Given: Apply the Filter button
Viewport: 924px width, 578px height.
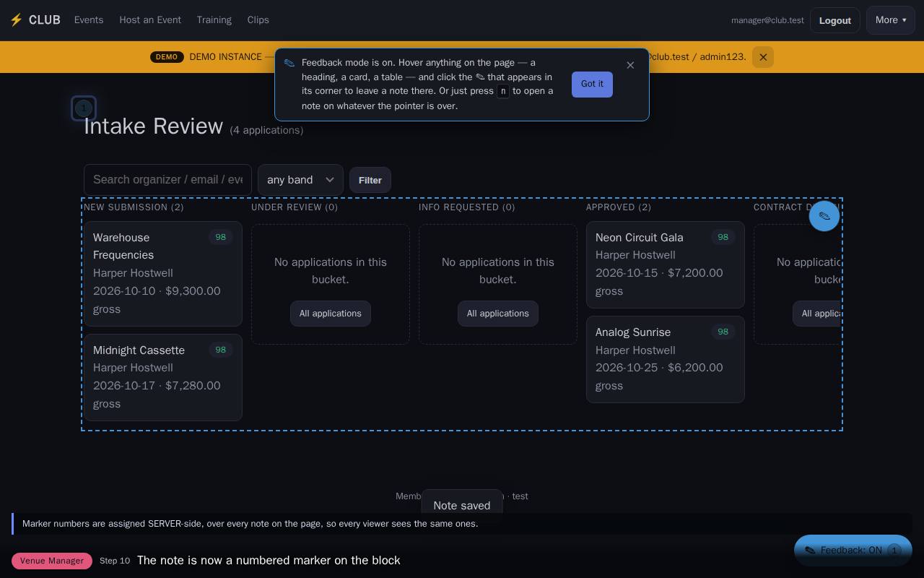Looking at the screenshot, I should coord(370,180).
